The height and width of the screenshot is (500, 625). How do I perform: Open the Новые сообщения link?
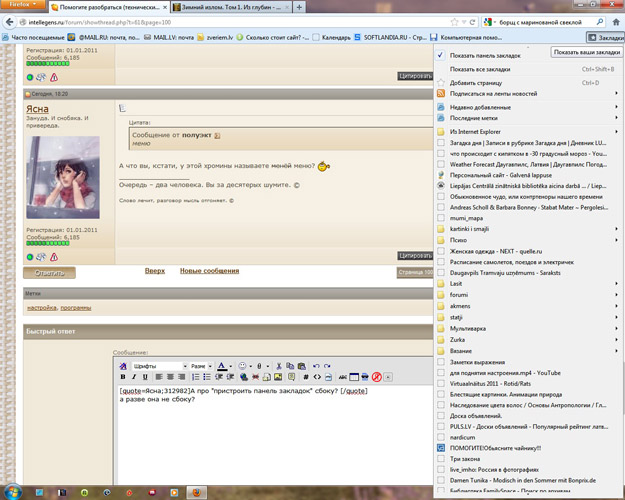pos(209,271)
